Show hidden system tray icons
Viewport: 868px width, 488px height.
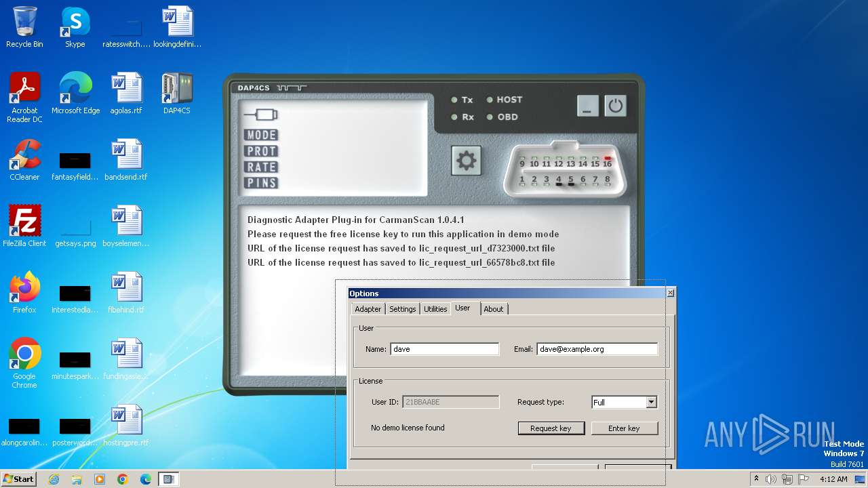tap(756, 479)
